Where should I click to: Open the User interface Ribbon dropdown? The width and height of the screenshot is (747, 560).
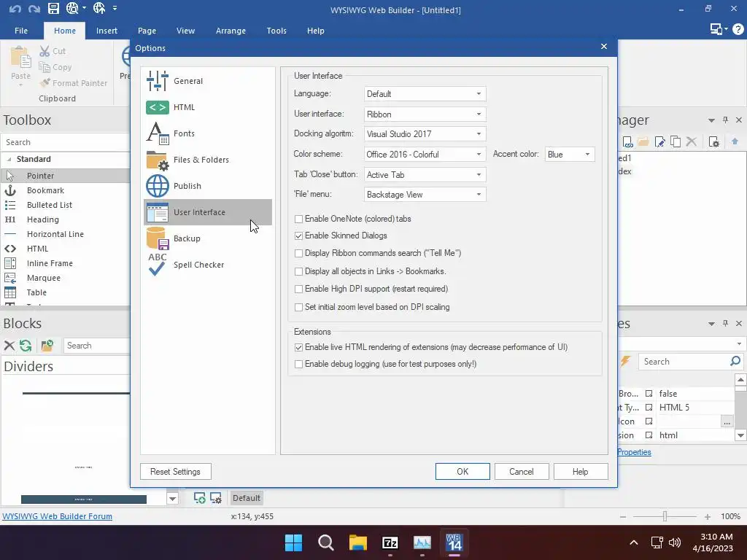tap(425, 114)
